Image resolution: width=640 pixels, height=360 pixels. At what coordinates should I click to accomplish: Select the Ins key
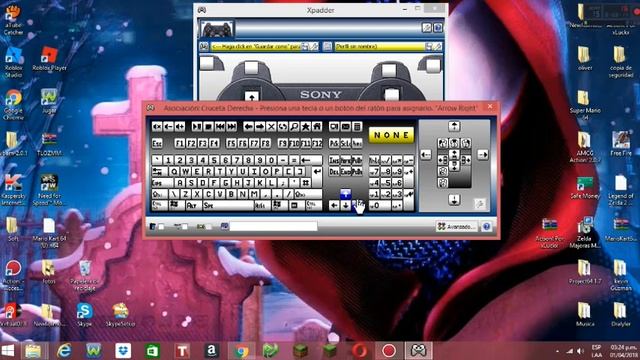click(334, 160)
